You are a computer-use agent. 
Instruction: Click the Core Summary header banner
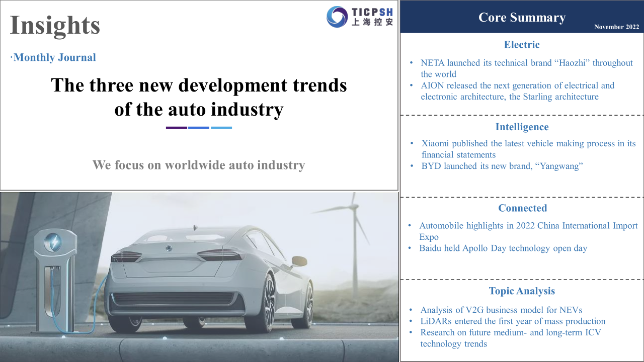coord(522,18)
